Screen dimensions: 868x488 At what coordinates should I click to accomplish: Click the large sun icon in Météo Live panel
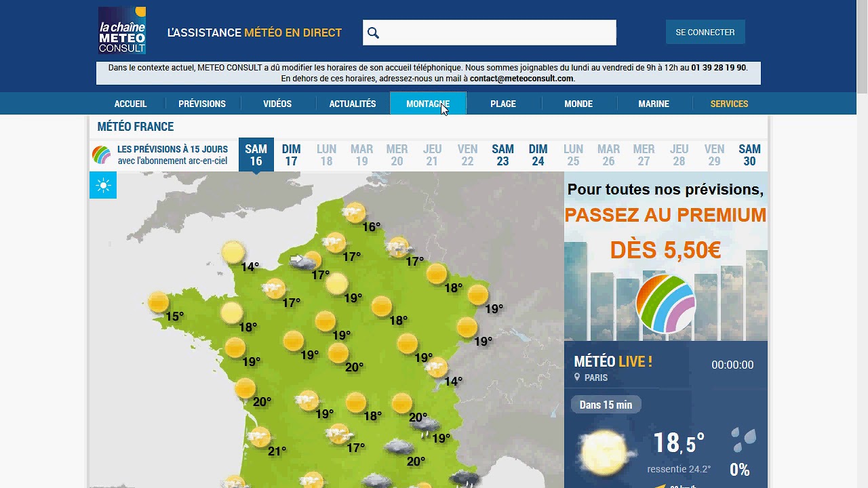tap(606, 452)
